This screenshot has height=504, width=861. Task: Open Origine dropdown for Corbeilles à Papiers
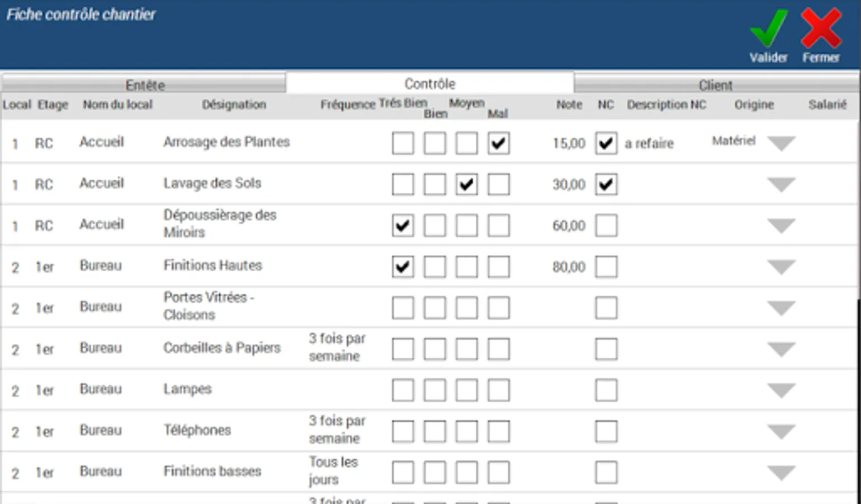(781, 349)
